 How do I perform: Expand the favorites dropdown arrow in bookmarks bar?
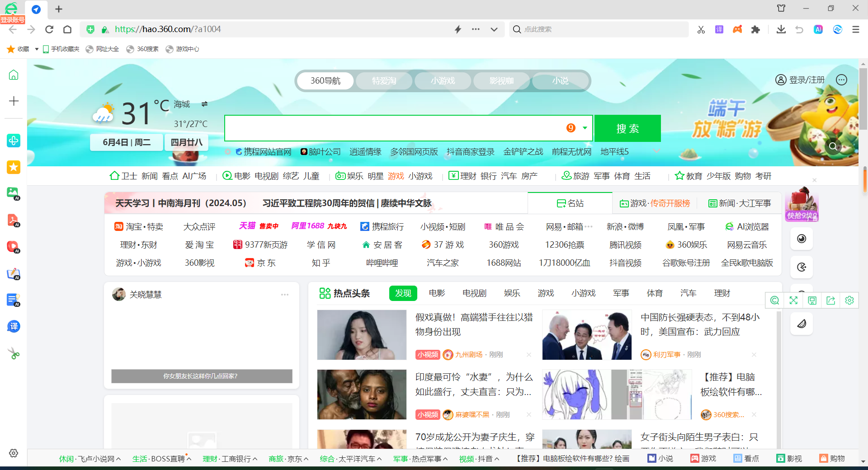(37, 49)
